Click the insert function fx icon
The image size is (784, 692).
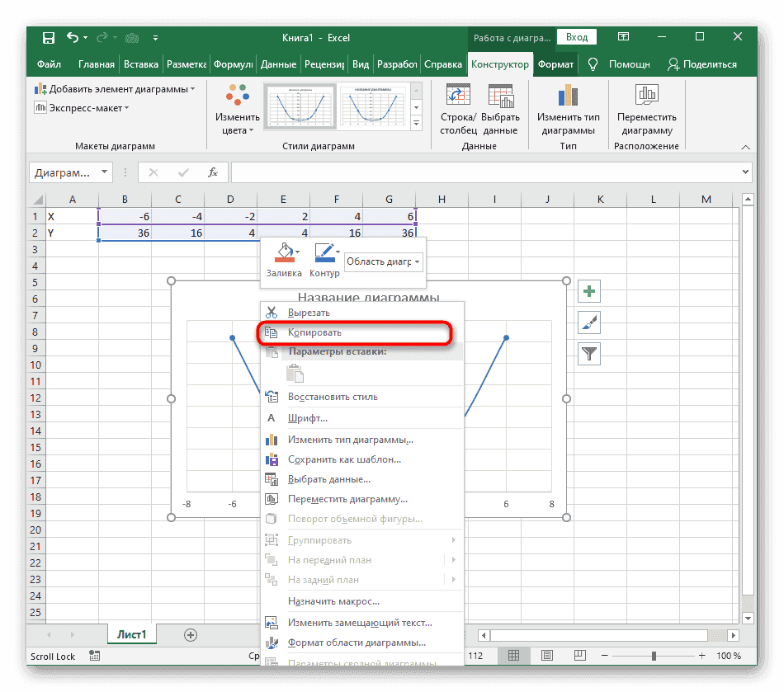point(212,172)
